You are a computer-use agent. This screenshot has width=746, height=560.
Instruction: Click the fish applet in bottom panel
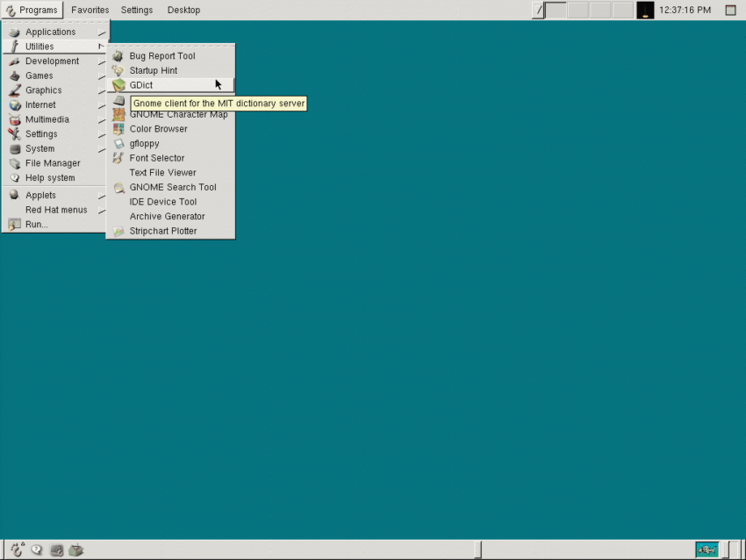coord(707,550)
